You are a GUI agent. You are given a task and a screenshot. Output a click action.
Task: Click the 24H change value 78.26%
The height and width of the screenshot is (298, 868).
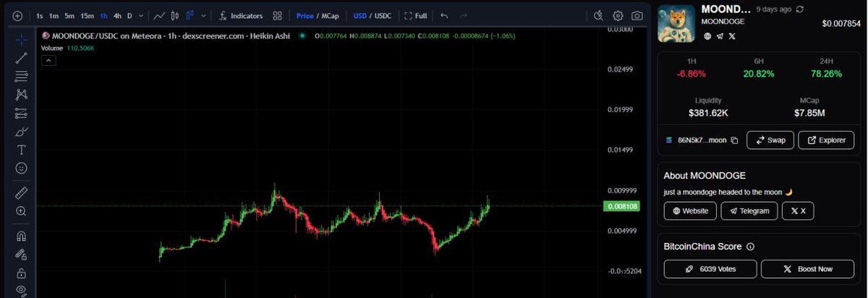click(825, 74)
